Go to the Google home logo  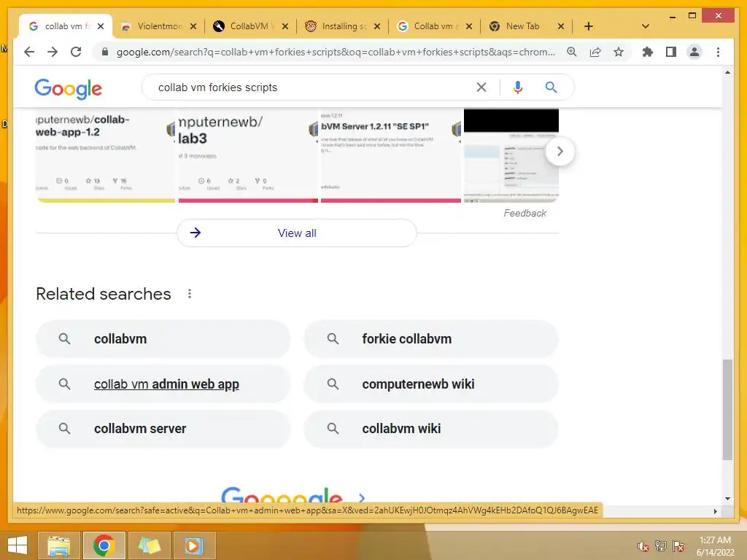[68, 88]
